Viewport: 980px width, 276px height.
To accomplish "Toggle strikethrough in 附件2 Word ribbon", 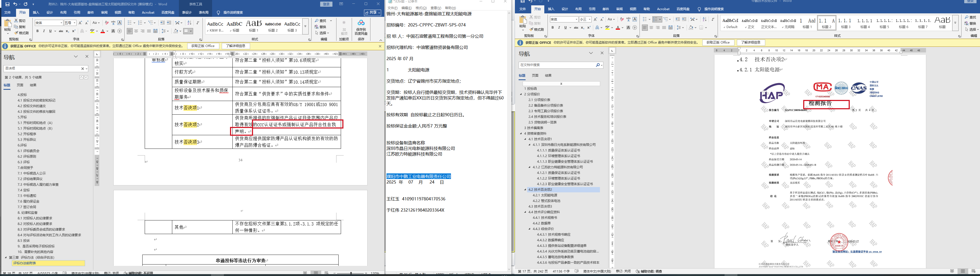I will click(61, 31).
